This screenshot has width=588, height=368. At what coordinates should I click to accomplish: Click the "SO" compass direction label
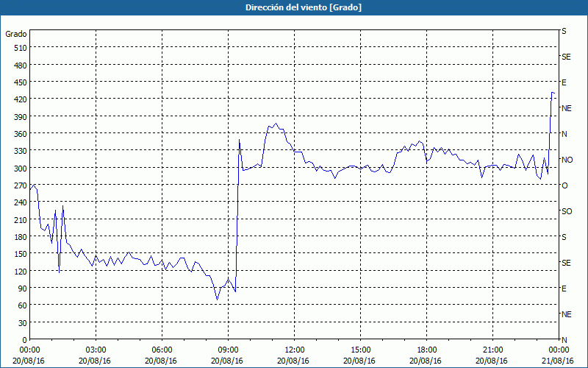tap(567, 212)
